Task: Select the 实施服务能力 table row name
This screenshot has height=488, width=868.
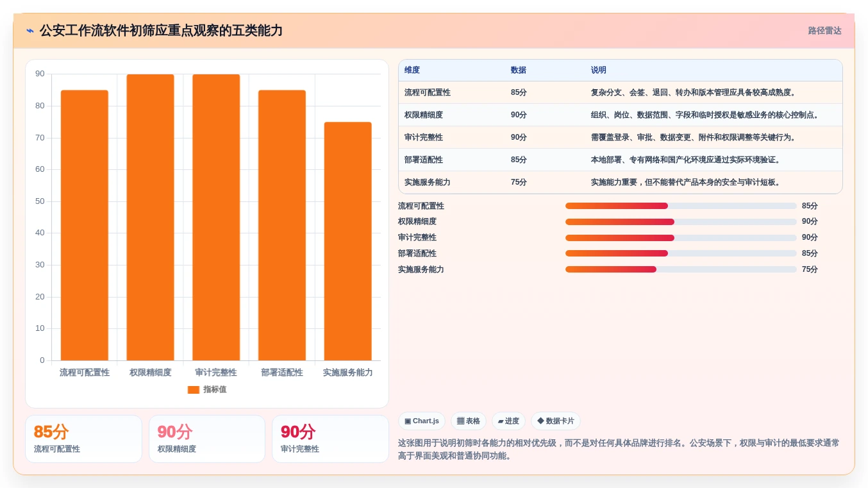Action: (427, 183)
